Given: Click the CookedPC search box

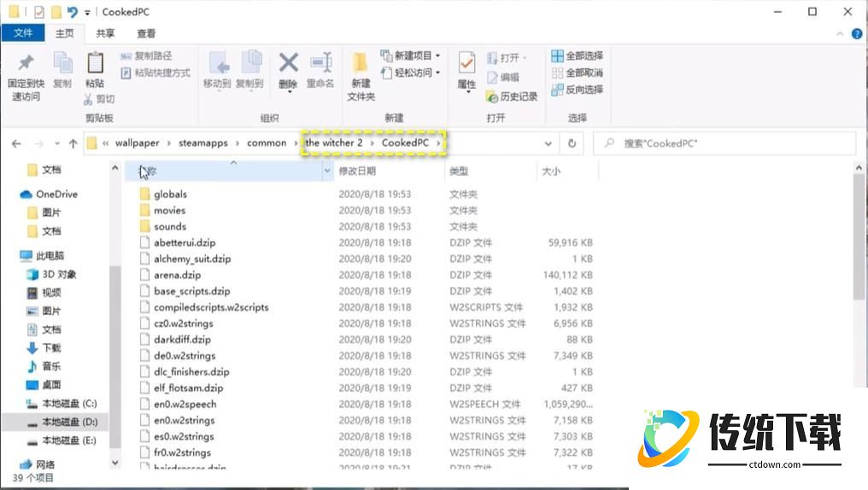Looking at the screenshot, I should point(726,143).
